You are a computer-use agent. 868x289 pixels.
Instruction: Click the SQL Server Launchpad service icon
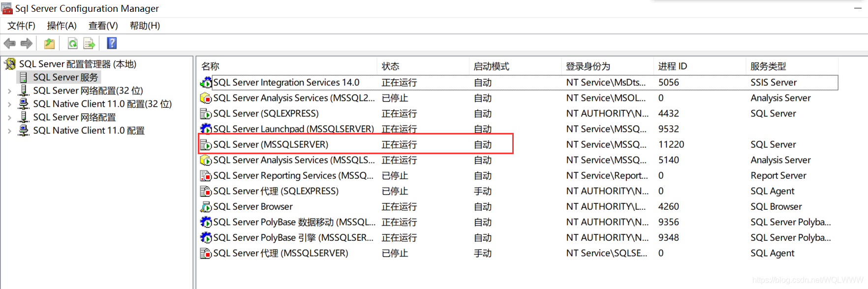coord(206,129)
